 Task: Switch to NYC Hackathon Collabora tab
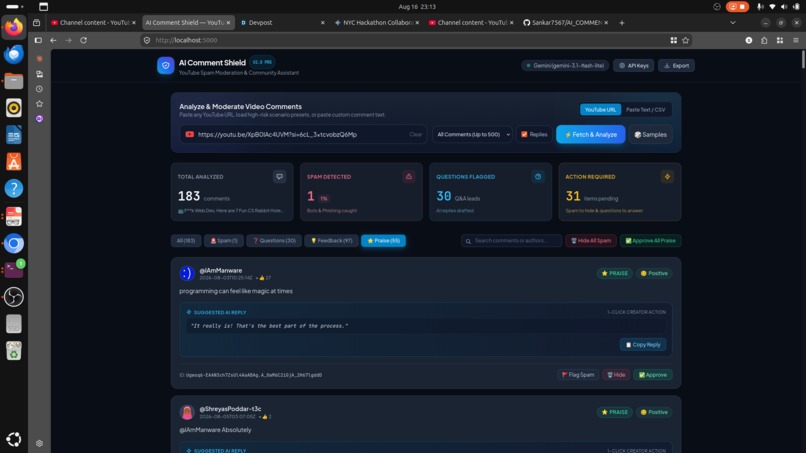coord(376,23)
